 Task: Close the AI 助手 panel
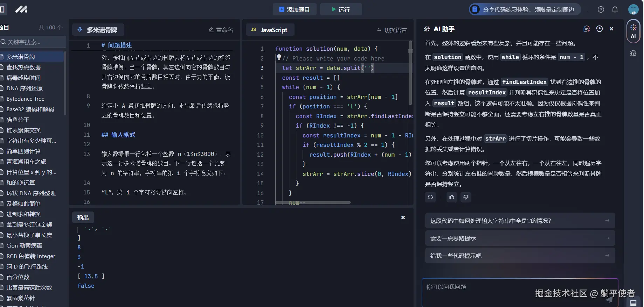[x=611, y=29]
